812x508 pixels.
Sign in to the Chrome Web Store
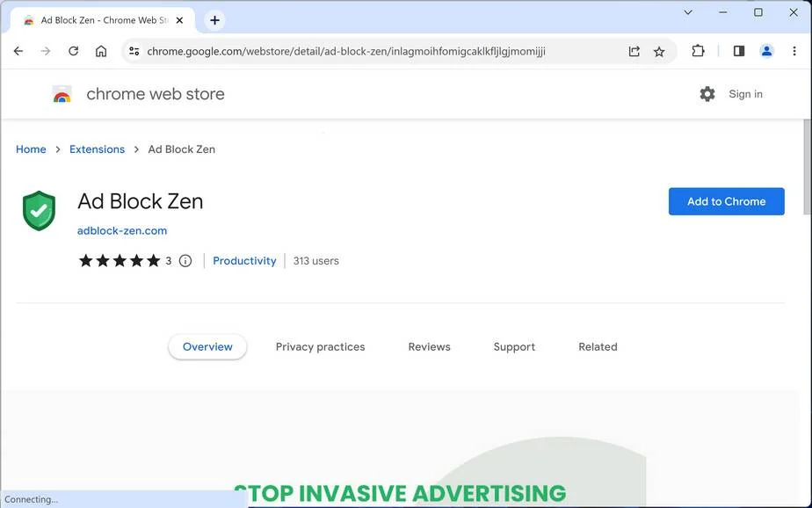(745, 94)
